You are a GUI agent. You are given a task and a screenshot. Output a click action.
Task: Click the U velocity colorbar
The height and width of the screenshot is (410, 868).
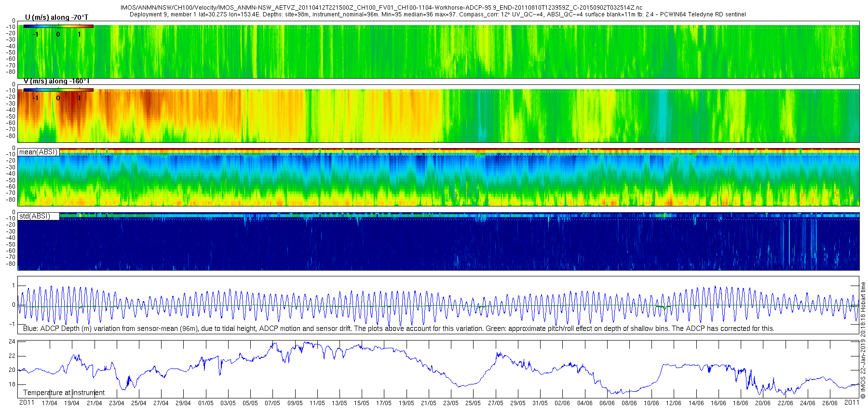pos(58,27)
